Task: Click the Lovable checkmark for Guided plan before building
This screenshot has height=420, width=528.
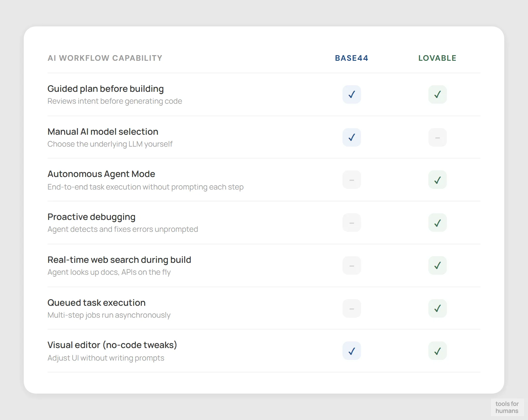Action: click(437, 94)
